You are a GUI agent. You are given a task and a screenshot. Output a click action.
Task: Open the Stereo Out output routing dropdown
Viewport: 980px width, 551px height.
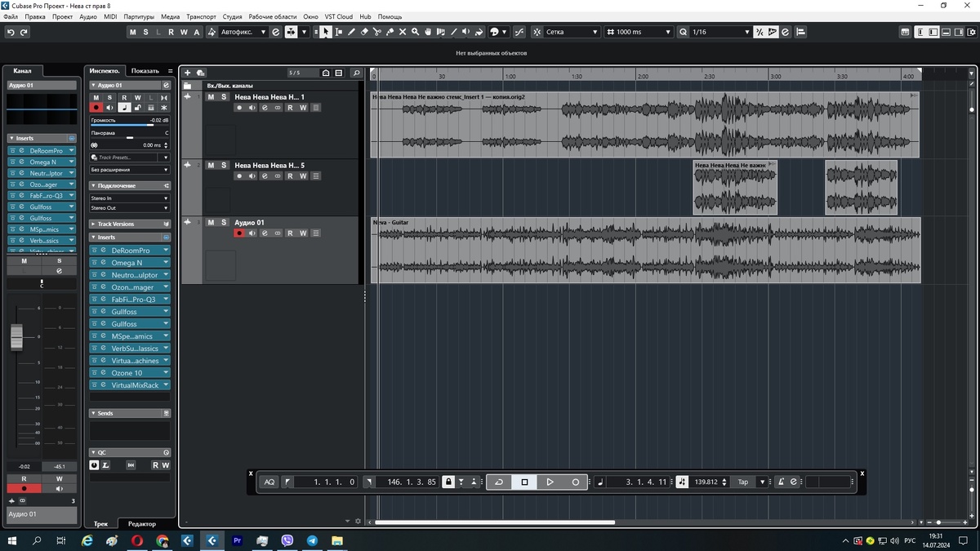[x=129, y=208]
